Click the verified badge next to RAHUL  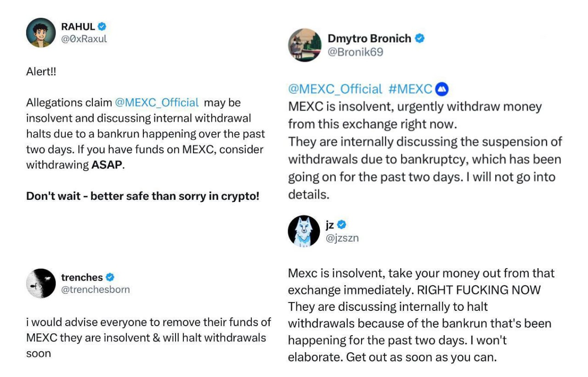coord(102,27)
